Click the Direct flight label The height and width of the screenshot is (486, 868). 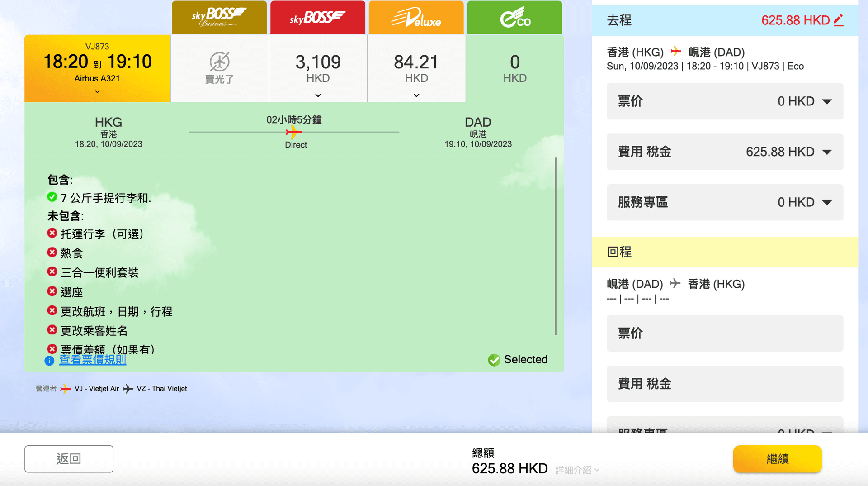296,145
